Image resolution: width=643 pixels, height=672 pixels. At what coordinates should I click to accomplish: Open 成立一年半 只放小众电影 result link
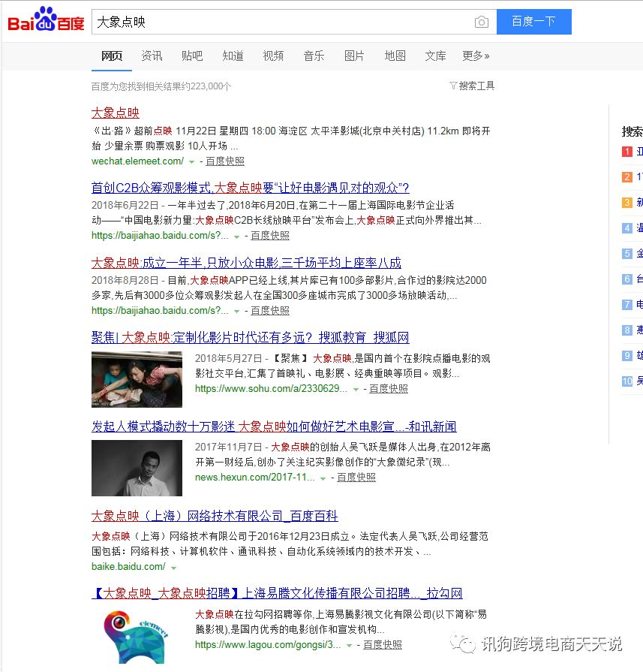pyautogui.click(x=246, y=263)
